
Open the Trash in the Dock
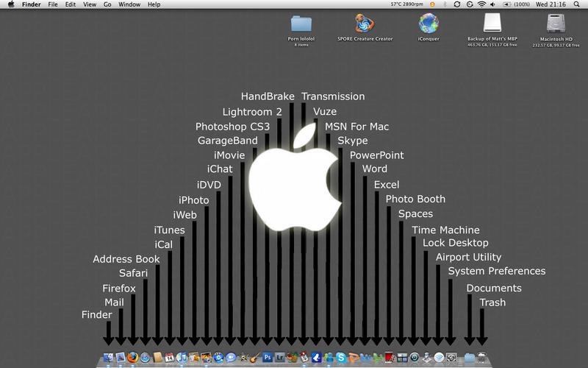pyautogui.click(x=482, y=357)
